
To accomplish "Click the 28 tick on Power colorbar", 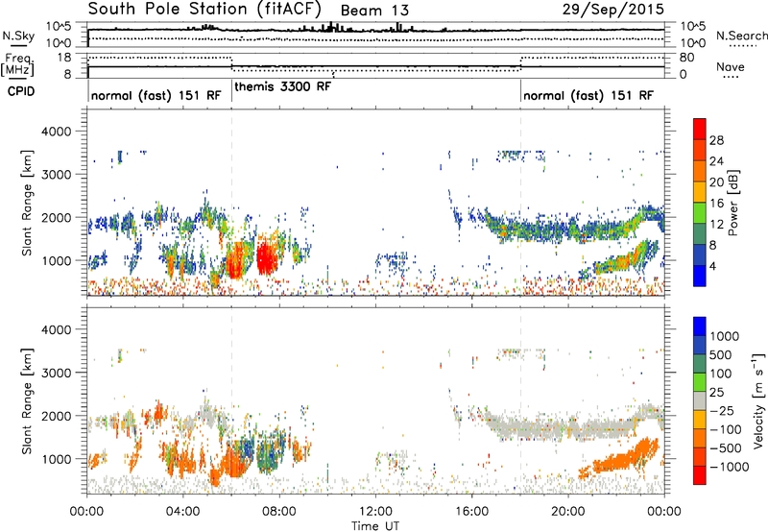I will pos(716,140).
